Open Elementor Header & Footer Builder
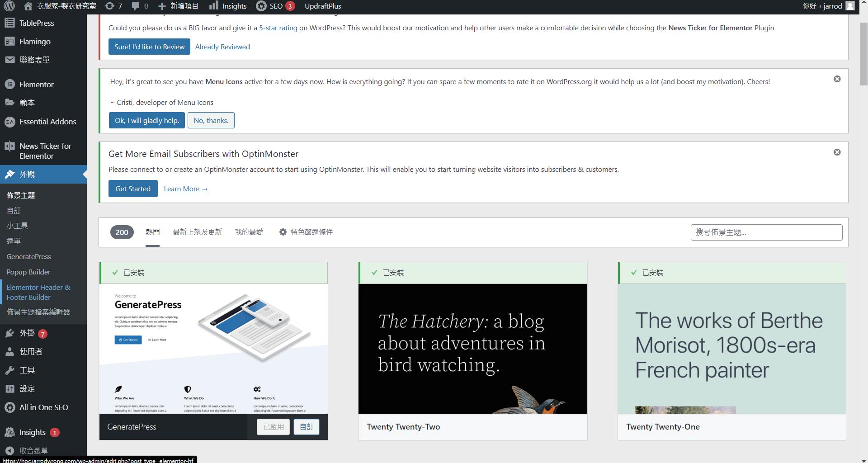Viewport: 868px width, 463px height. (38, 292)
